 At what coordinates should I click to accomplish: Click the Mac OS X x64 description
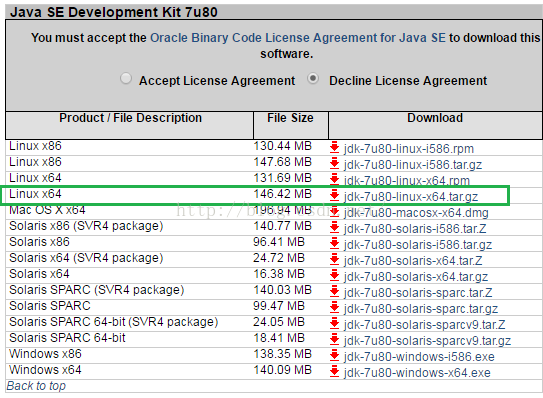(47, 210)
